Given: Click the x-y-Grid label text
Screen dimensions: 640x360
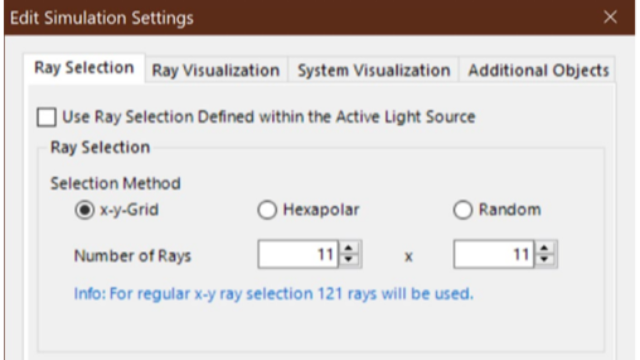Looking at the screenshot, I should (x=129, y=210).
